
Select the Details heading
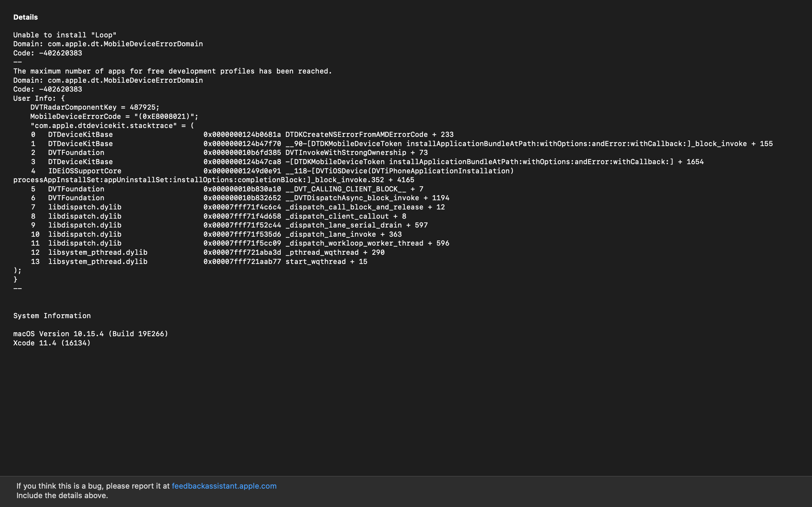(25, 17)
